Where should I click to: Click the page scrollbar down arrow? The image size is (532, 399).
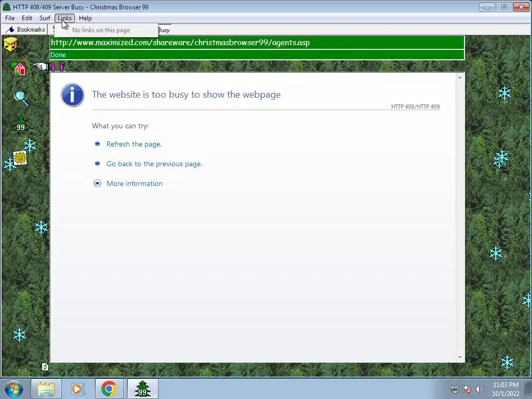(460, 357)
